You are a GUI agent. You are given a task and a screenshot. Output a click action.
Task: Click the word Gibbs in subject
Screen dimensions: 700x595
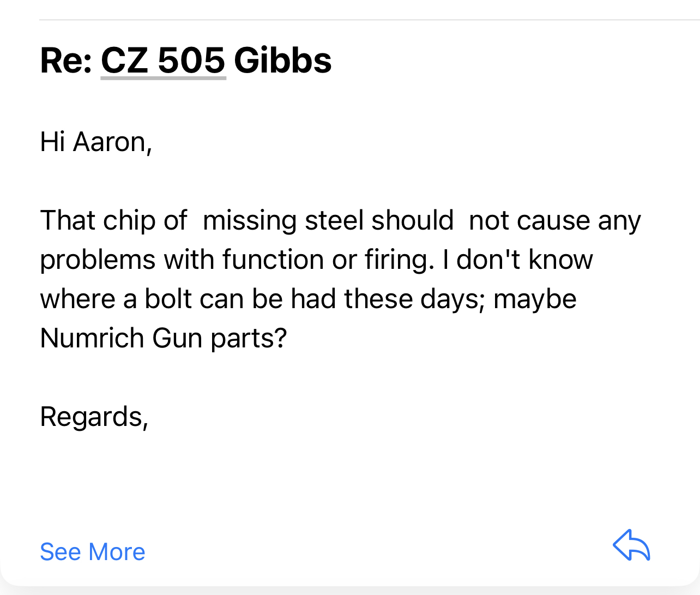tap(282, 60)
